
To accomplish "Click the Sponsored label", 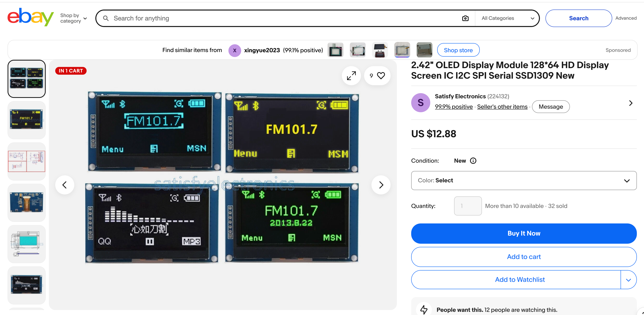I will pyautogui.click(x=618, y=50).
